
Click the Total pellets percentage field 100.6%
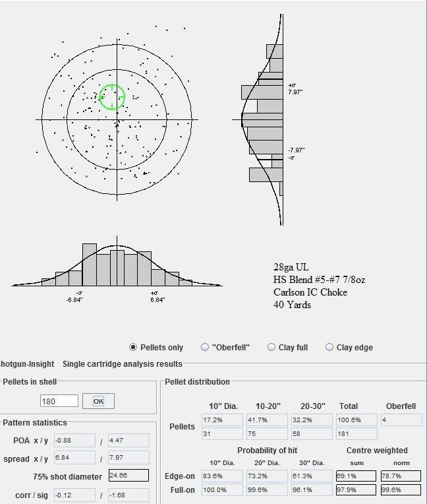pos(356,420)
